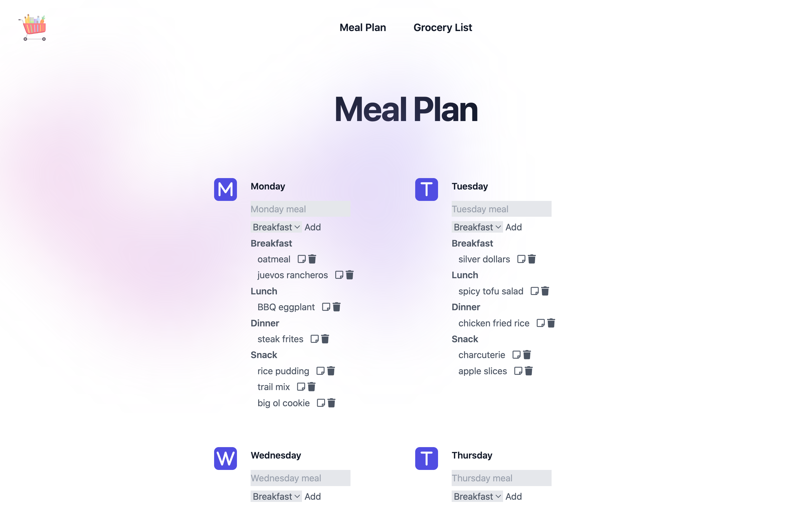Click the Meal Plan navigation tab

[x=363, y=28]
